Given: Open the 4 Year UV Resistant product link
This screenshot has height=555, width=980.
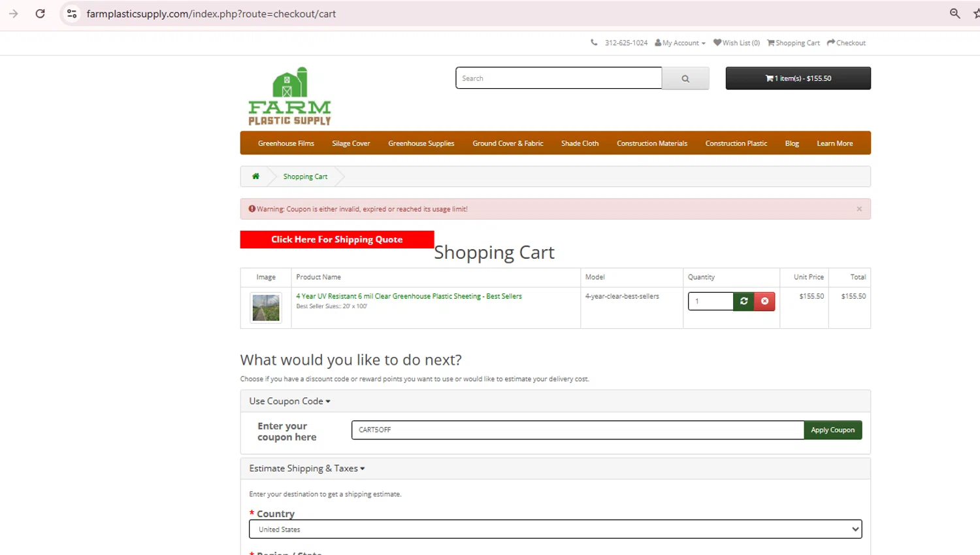Looking at the screenshot, I should click(x=409, y=296).
